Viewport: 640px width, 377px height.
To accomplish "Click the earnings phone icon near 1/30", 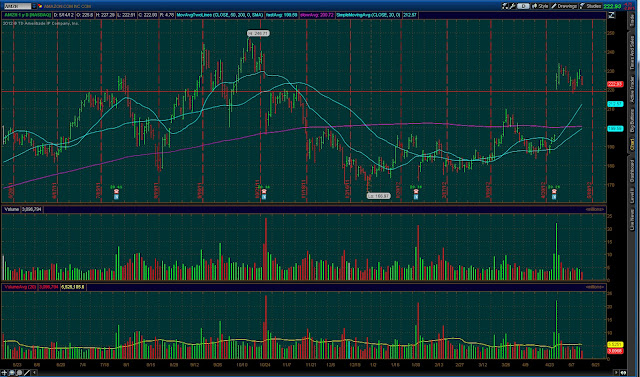I will 416,192.
